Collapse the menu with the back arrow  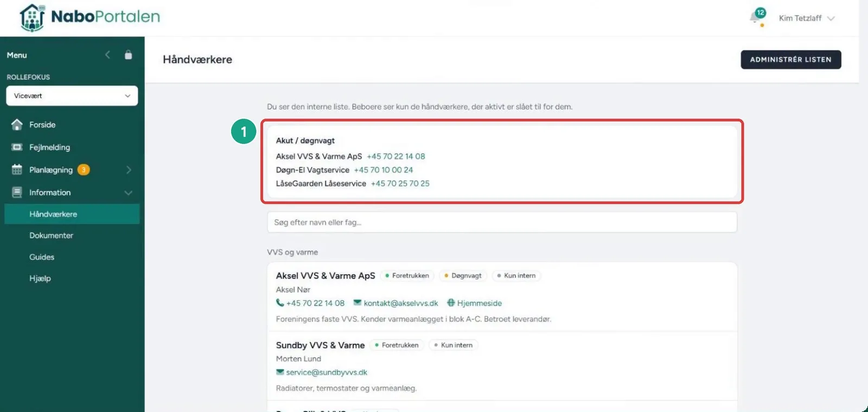click(x=107, y=55)
